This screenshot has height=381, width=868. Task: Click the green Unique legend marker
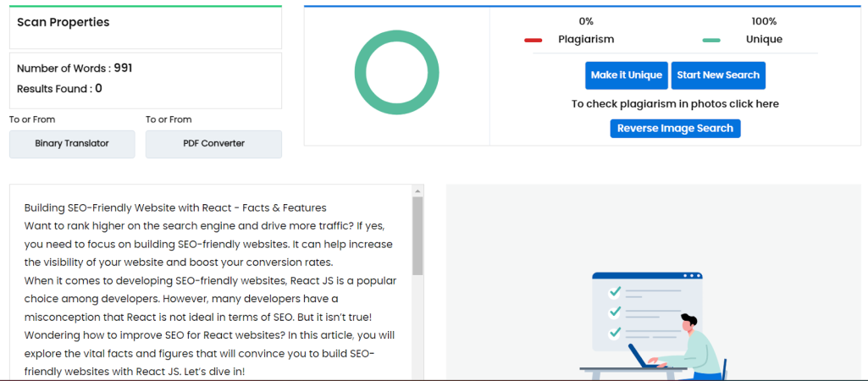[x=710, y=40]
